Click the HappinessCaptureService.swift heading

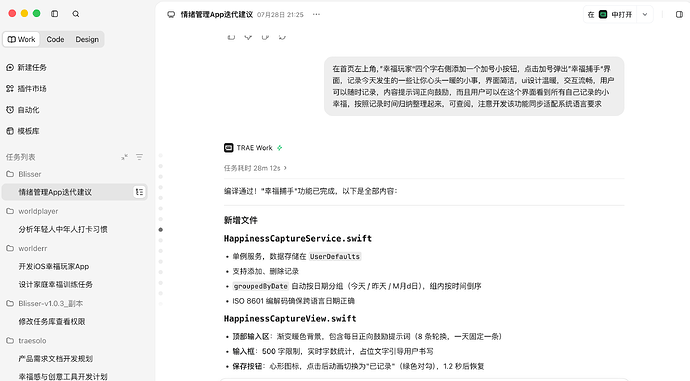pyautogui.click(x=297, y=238)
